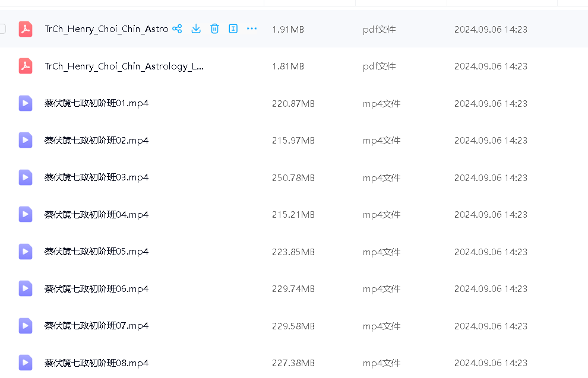
Task: Click the share icon on the hovered PDF row
Action: 177,28
